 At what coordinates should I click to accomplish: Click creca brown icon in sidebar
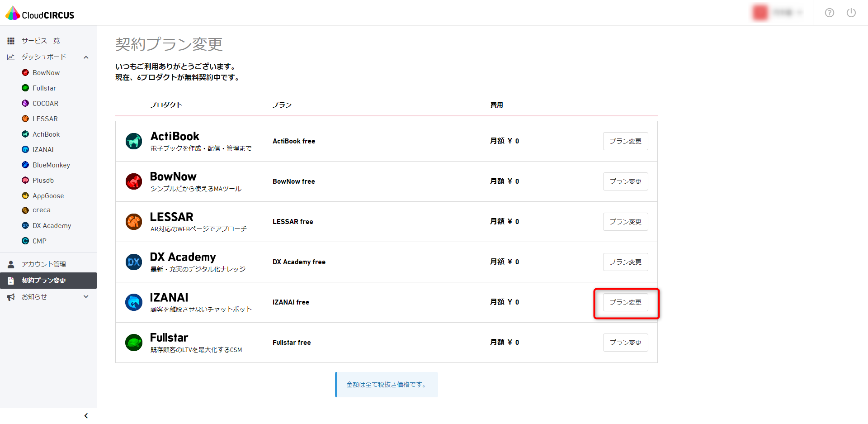point(25,210)
